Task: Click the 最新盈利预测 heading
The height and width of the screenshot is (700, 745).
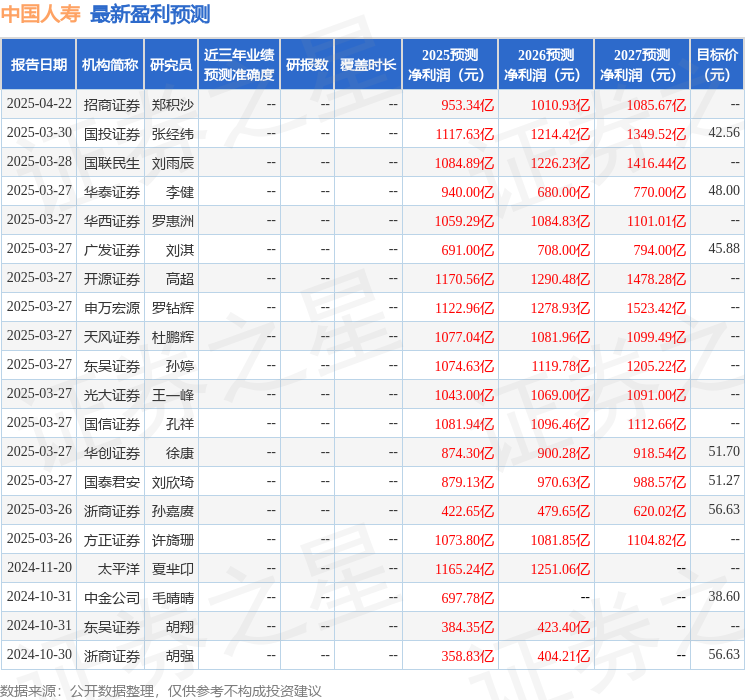Action: pyautogui.click(x=150, y=14)
